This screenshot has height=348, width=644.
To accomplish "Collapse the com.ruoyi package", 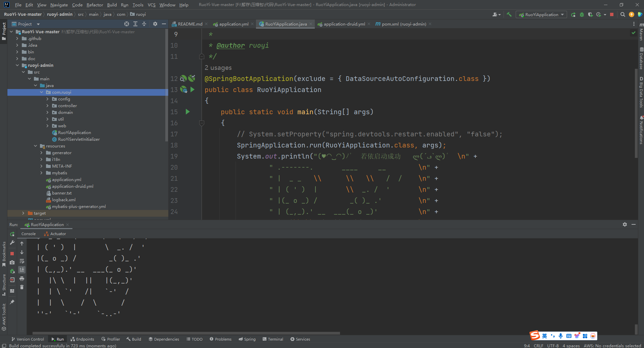I will click(x=41, y=92).
